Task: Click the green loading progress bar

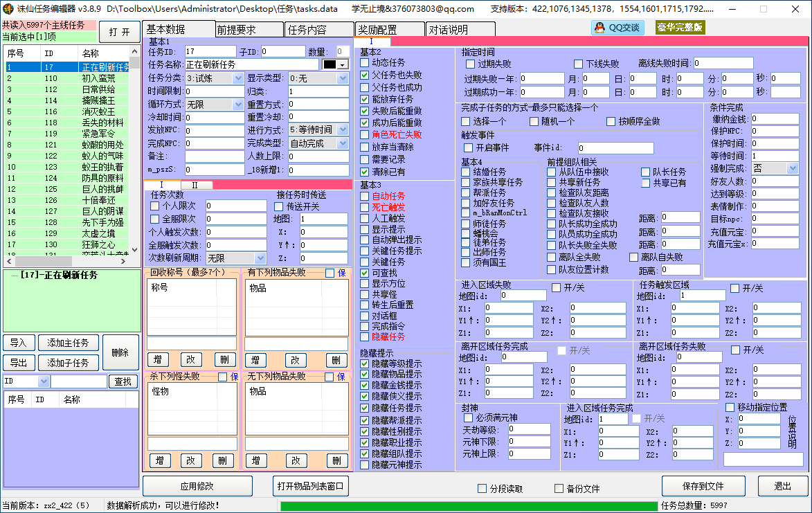Action: click(x=469, y=506)
